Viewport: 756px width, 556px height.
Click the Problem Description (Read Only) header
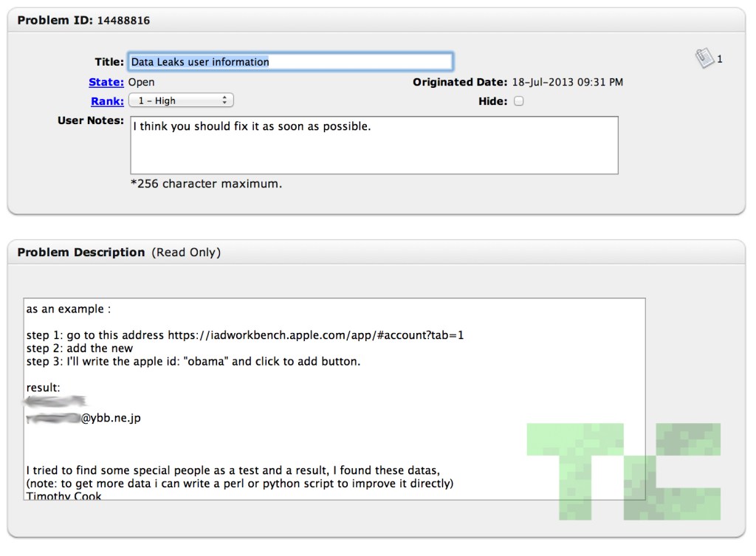[x=118, y=253]
